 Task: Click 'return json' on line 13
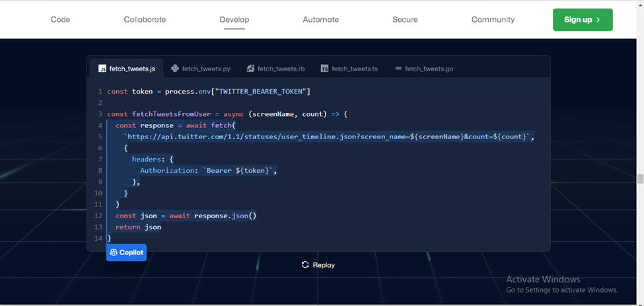(139, 227)
